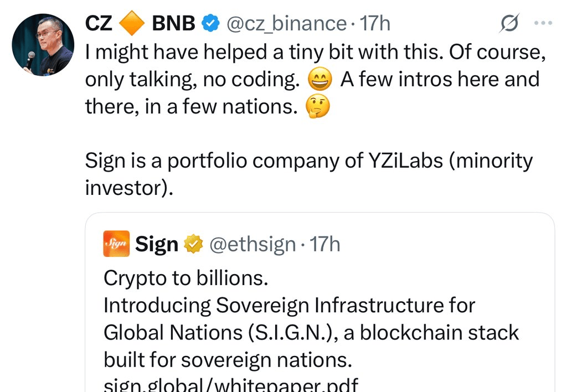Click the blue verified badge beside BNB

[210, 23]
